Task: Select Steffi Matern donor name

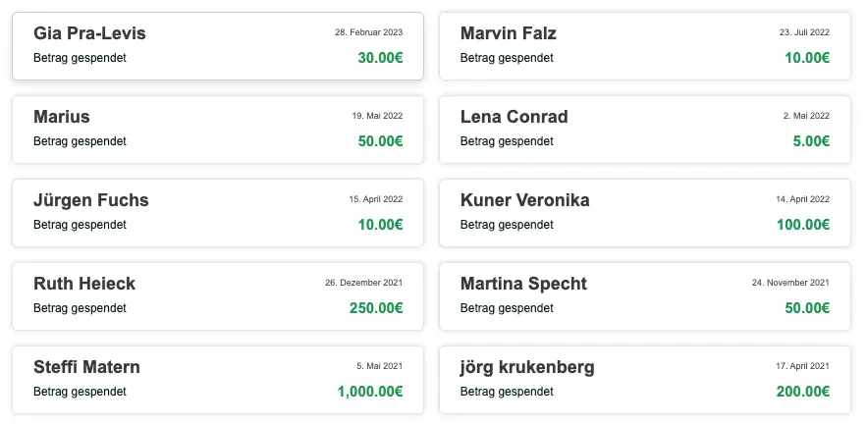Action: [86, 367]
